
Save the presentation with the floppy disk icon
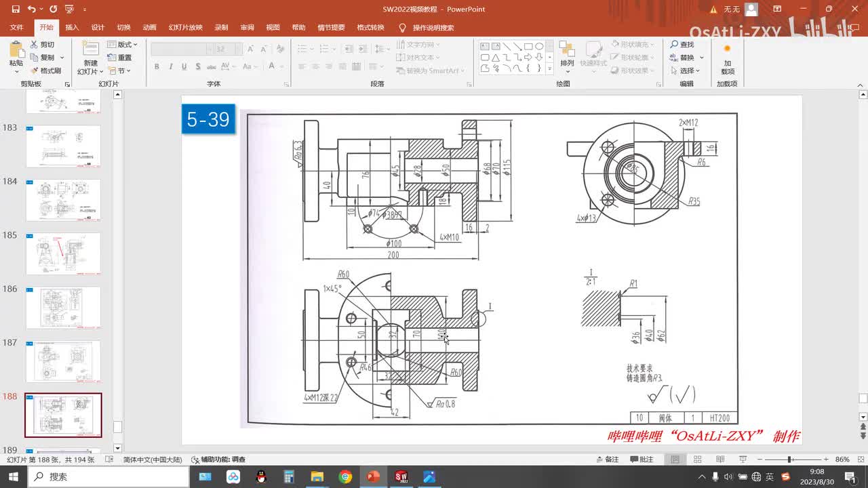click(x=15, y=9)
